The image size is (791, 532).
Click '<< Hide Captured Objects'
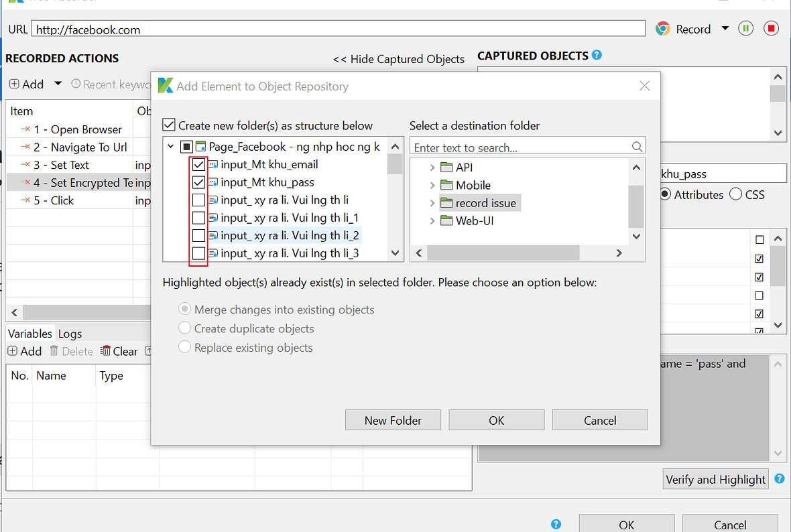398,59
